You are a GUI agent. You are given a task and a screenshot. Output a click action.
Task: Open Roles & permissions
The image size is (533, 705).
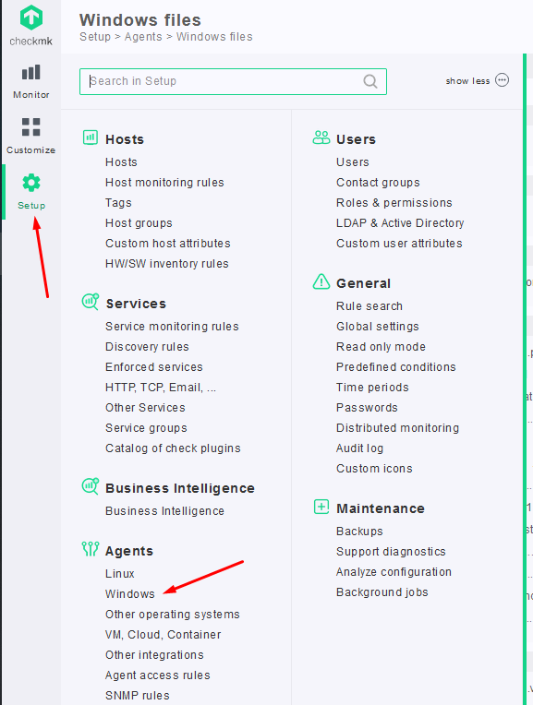point(394,203)
